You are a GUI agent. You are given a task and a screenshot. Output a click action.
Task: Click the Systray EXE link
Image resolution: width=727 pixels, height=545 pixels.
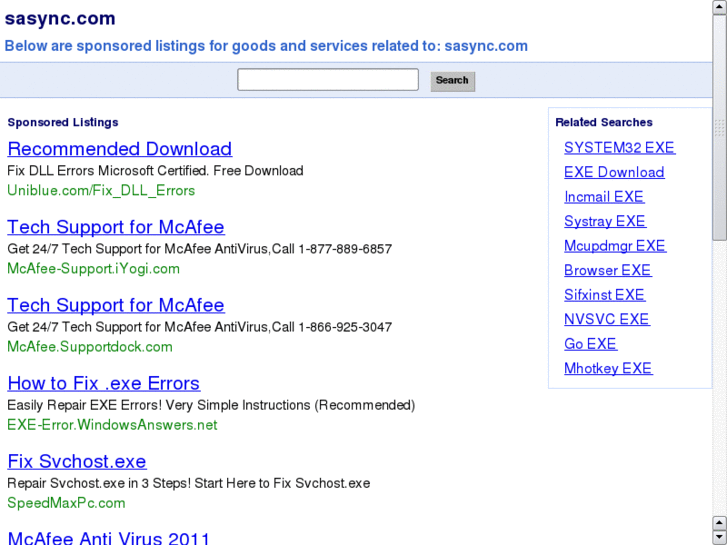click(605, 221)
